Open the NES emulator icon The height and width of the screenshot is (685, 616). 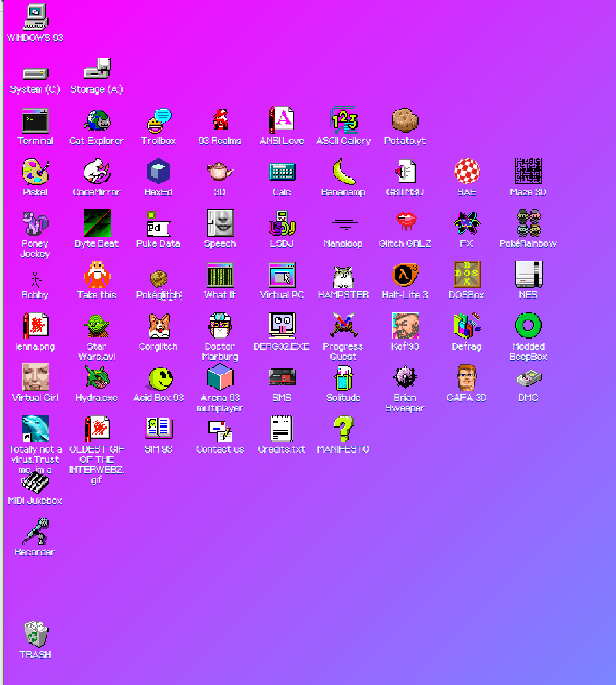point(528,275)
